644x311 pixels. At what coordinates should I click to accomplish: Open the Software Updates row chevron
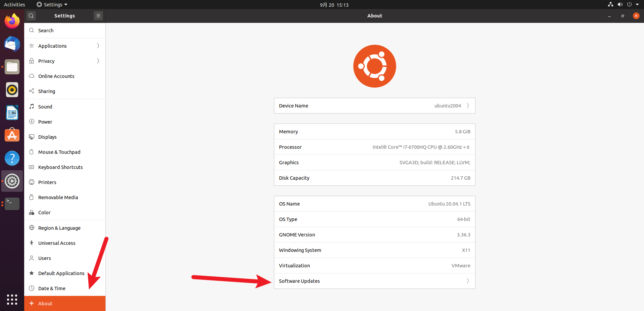tap(468, 281)
